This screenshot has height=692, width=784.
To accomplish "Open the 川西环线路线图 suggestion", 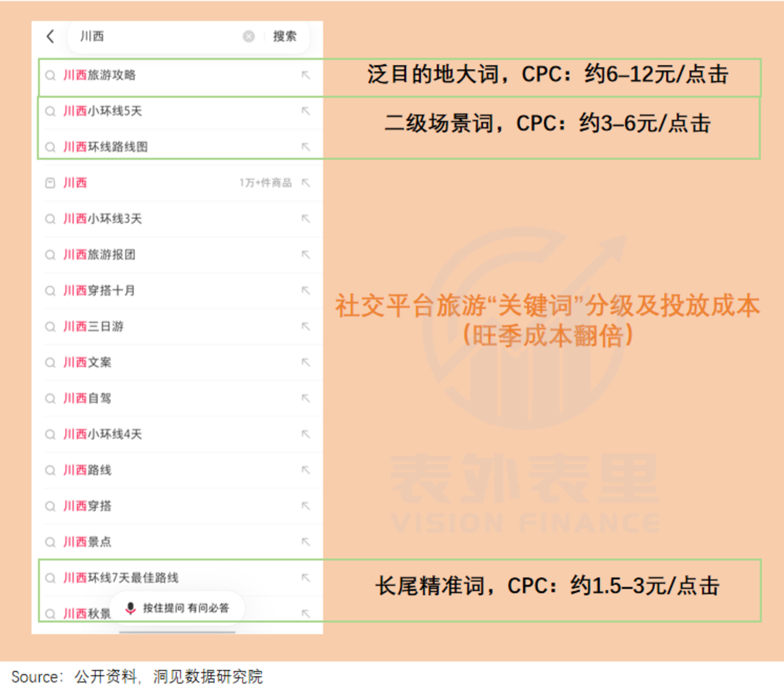I will (178, 147).
